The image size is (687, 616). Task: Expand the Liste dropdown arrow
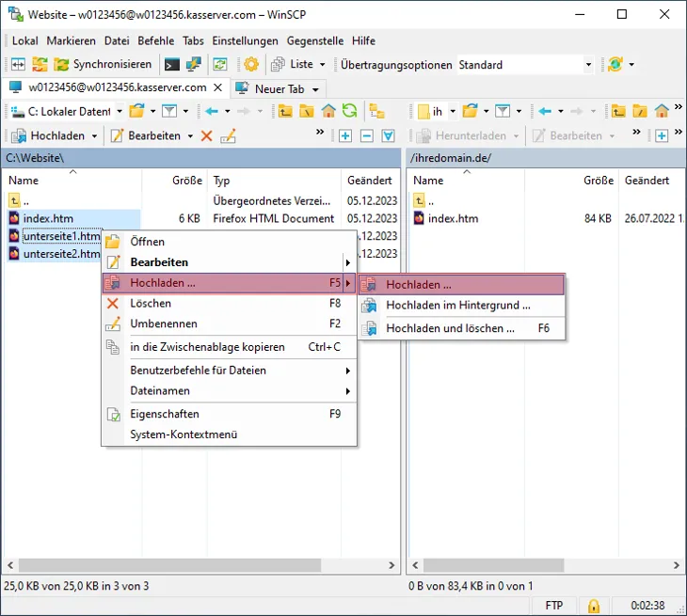[323, 64]
